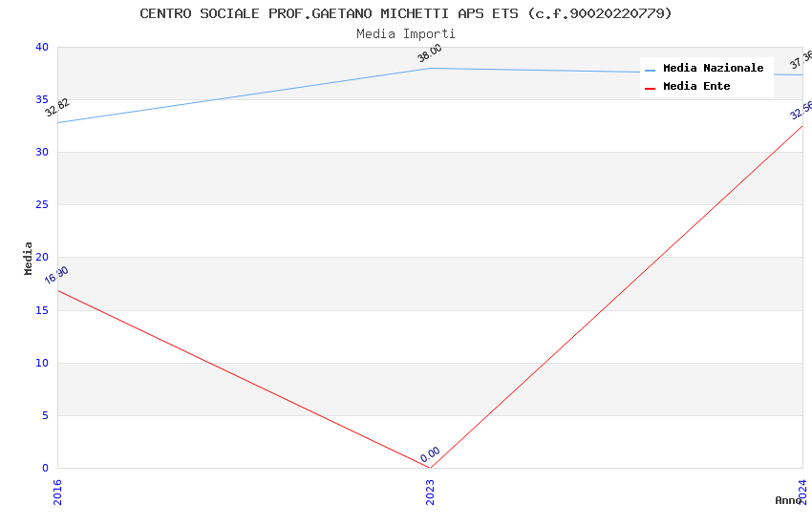This screenshot has width=812, height=525.
Task: Click the y-axis tick label 10
Action: [42, 363]
